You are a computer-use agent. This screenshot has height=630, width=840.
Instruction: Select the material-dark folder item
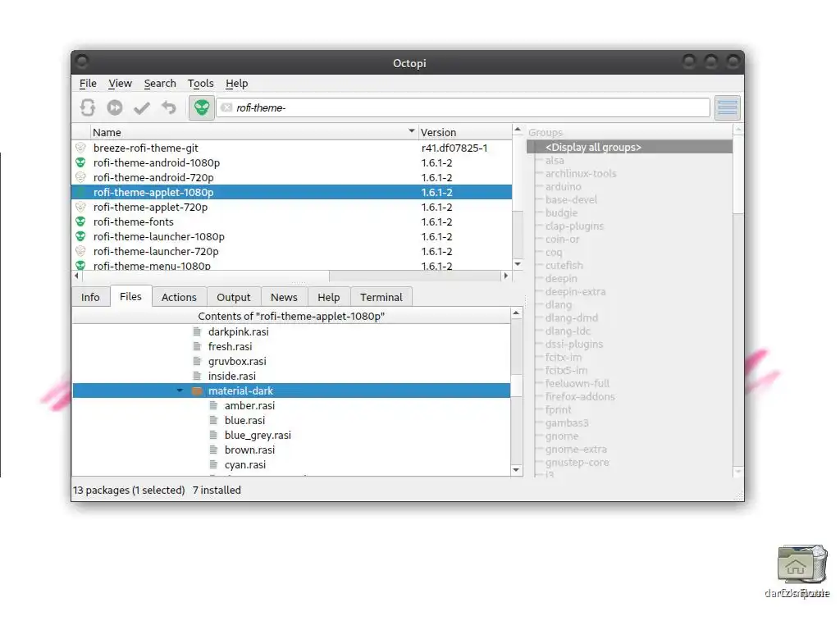tap(291, 390)
